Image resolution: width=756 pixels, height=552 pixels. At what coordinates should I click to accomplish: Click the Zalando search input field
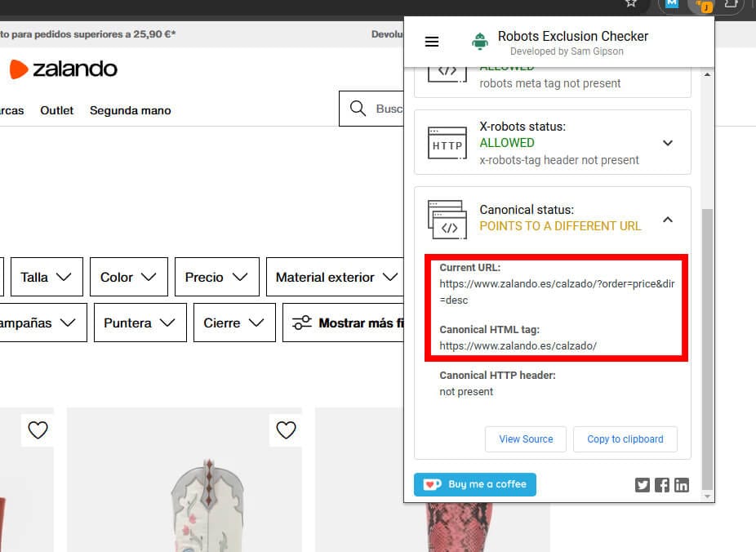pyautogui.click(x=371, y=109)
